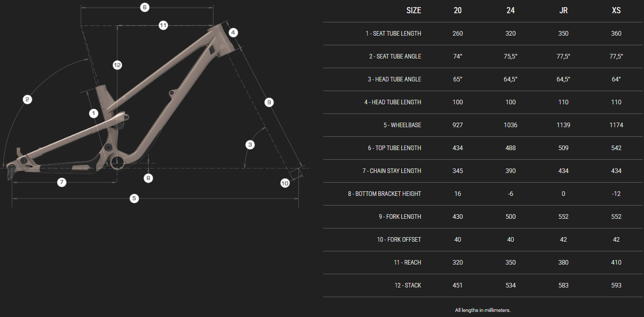Click marker 1 on the seat tube
Viewport: 644px width, 317px height.
click(x=94, y=113)
